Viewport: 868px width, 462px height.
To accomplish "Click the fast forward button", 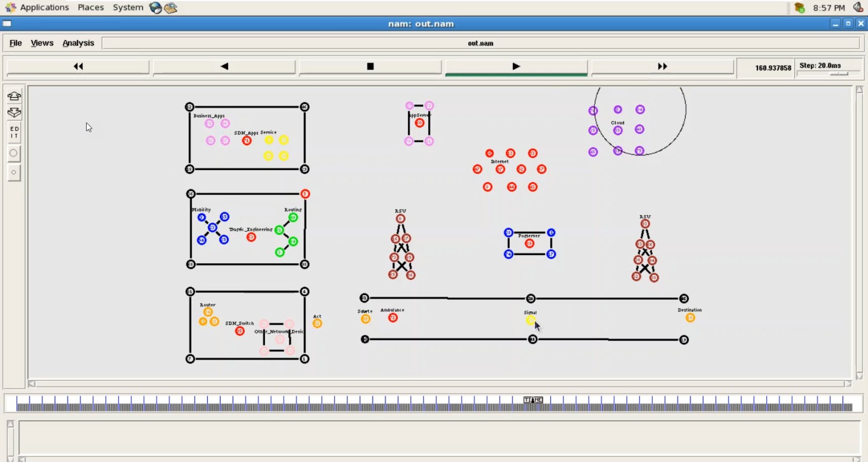I will [663, 66].
